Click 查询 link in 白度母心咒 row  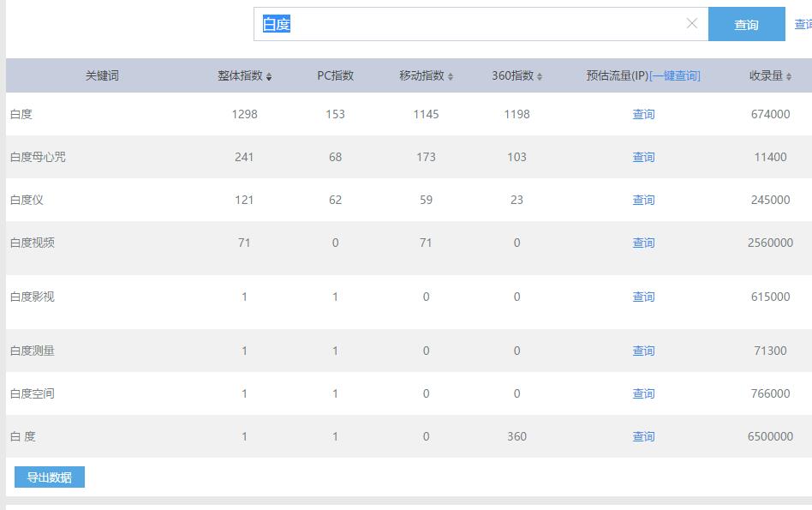coord(643,157)
